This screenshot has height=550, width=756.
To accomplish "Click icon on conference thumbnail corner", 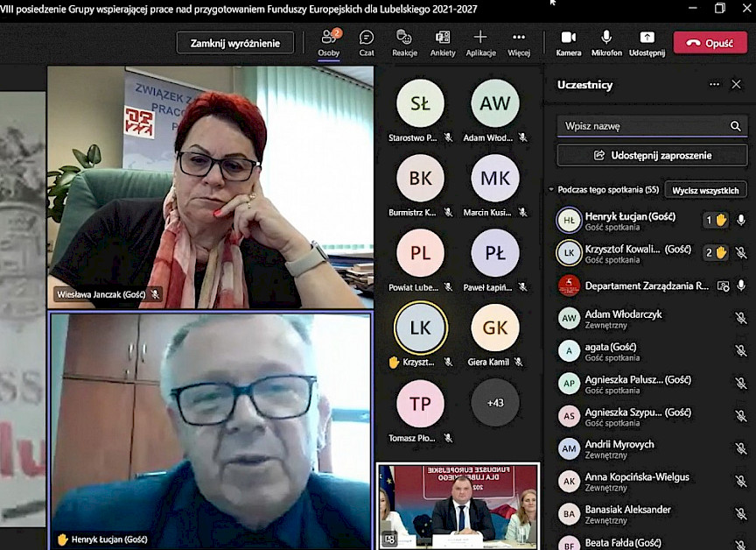I will (x=389, y=539).
